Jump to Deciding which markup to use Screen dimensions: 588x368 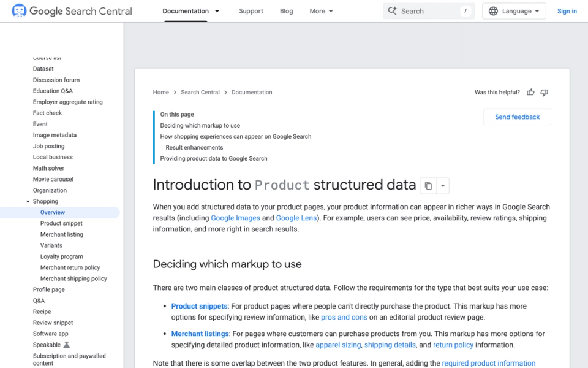(200, 125)
